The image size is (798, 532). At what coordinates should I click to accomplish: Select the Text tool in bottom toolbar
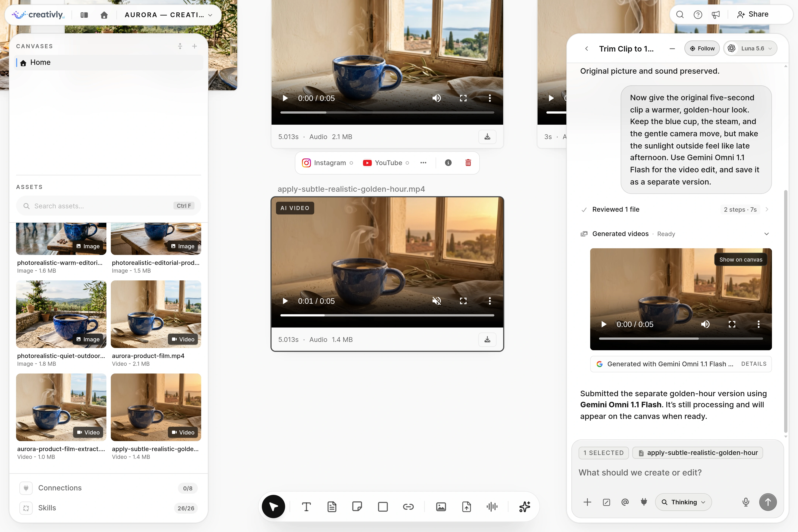[x=306, y=507]
